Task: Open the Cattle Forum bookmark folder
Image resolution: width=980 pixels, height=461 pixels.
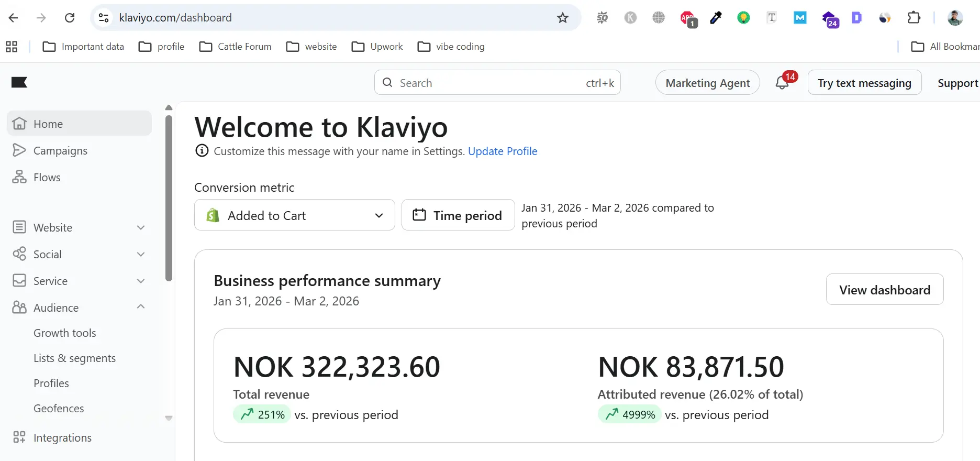Action: coord(236,47)
